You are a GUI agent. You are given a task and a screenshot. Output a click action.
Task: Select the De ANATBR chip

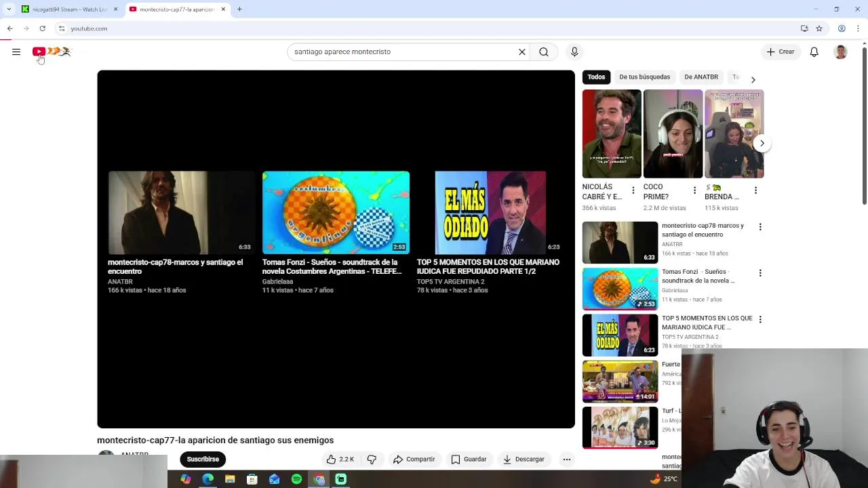[701, 77]
